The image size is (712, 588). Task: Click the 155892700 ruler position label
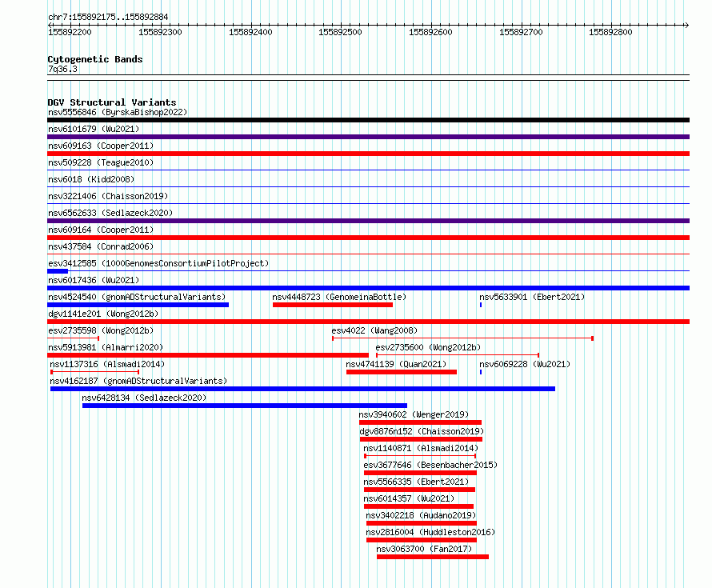(x=521, y=32)
